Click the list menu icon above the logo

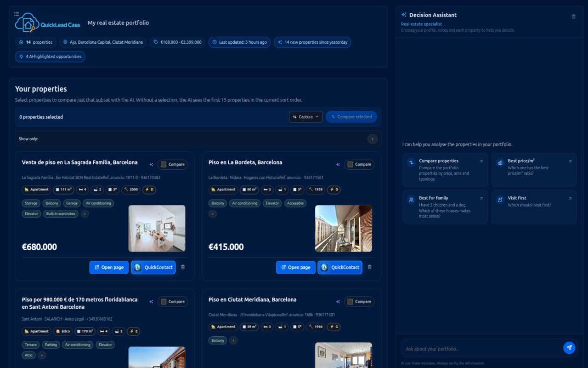click(17, 14)
